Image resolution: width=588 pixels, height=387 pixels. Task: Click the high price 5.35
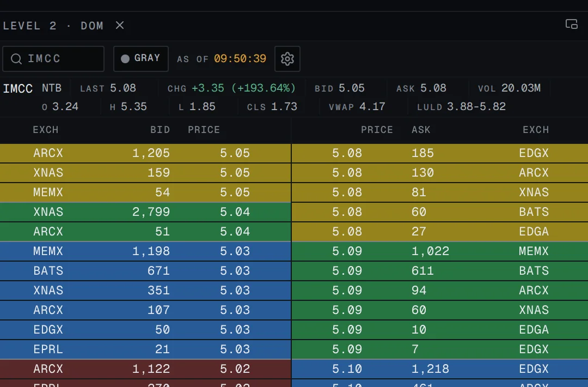pos(134,107)
